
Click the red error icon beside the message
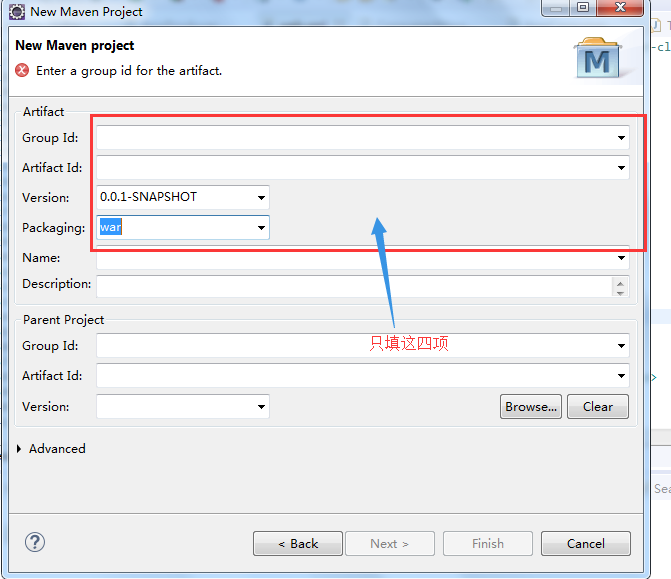[22, 70]
